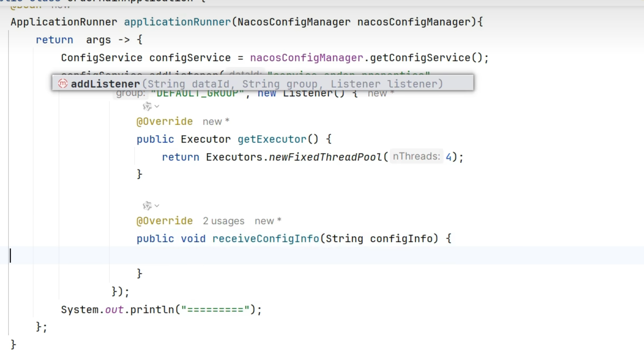The height and width of the screenshot is (364, 644).
Task: Click the getConfigService method call
Action: tap(420, 58)
